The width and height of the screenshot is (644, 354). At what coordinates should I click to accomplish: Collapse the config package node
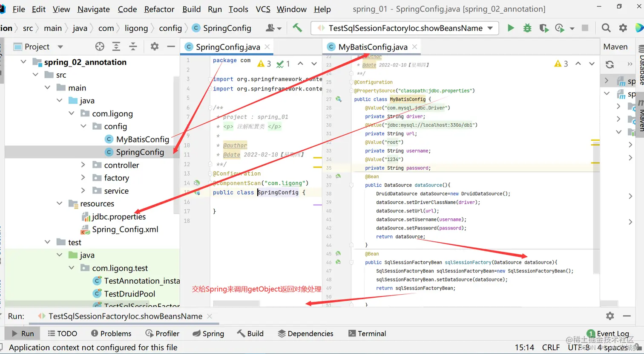point(83,126)
